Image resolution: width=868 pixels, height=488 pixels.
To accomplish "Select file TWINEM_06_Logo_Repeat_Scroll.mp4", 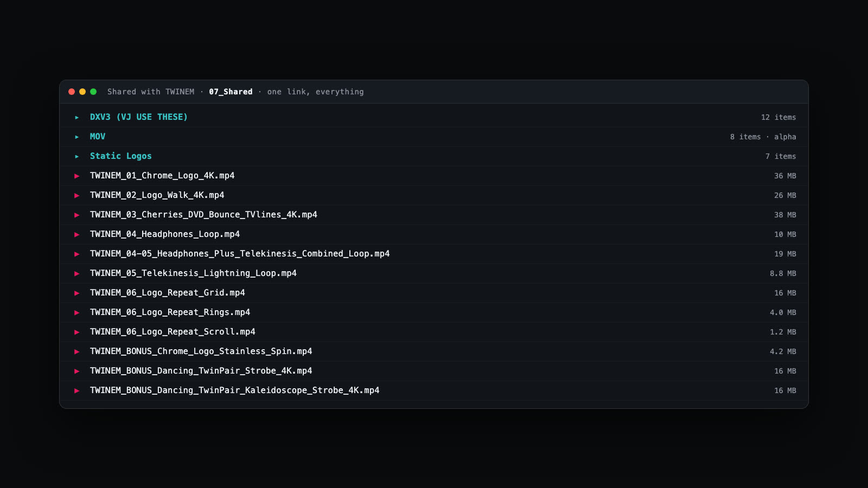I will click(x=173, y=332).
